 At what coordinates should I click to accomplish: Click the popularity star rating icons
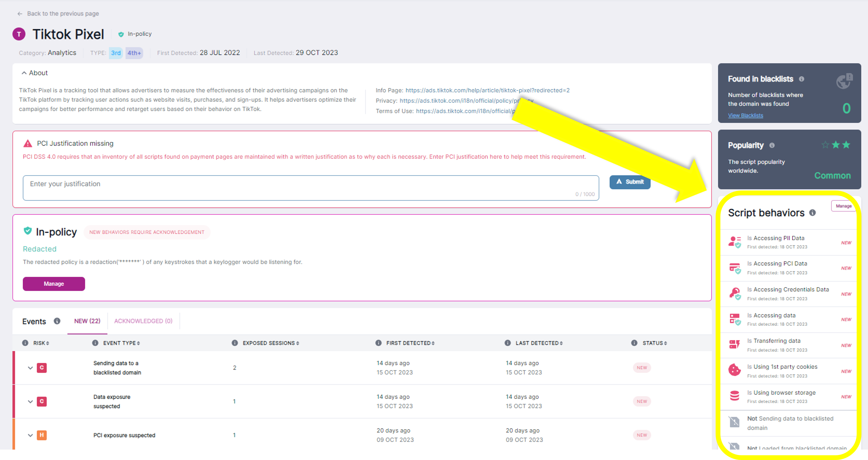836,145
